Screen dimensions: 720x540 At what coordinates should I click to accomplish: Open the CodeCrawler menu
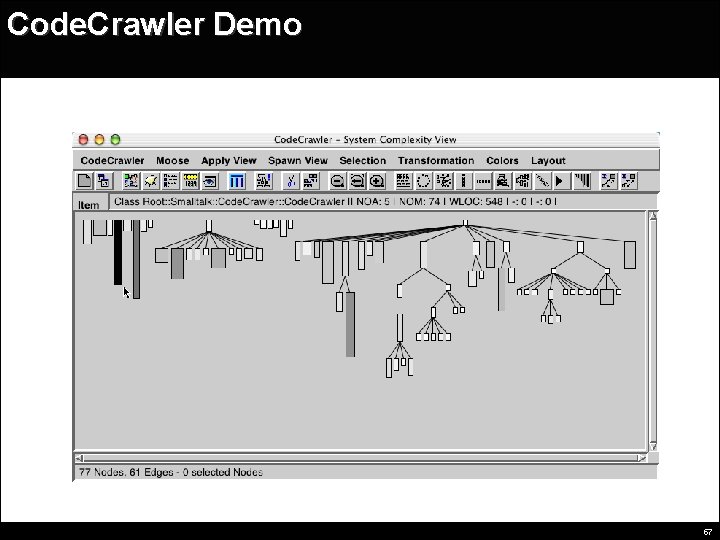click(x=112, y=161)
